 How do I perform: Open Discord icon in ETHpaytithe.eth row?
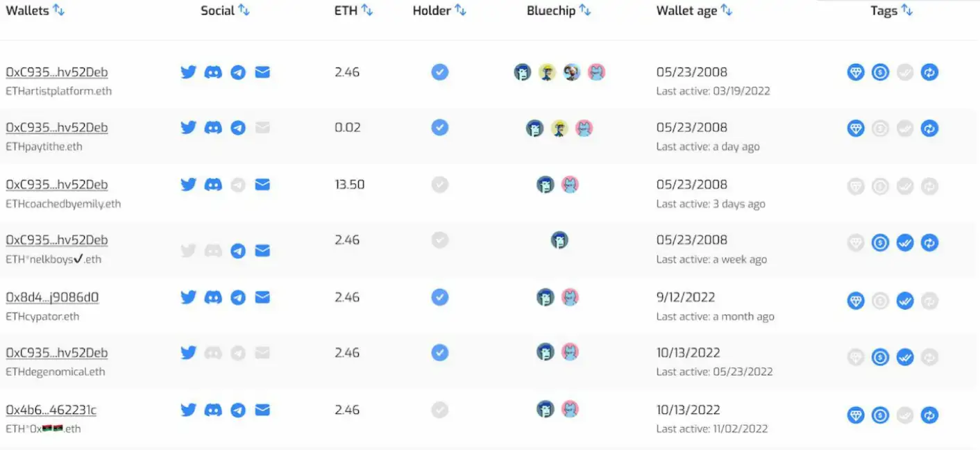click(213, 128)
